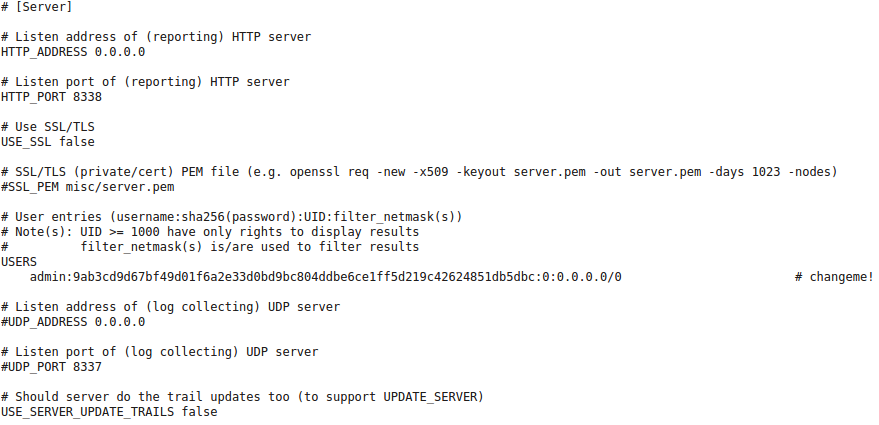Click the openssl req example comment line
The height and width of the screenshot is (425, 879).
click(419, 172)
